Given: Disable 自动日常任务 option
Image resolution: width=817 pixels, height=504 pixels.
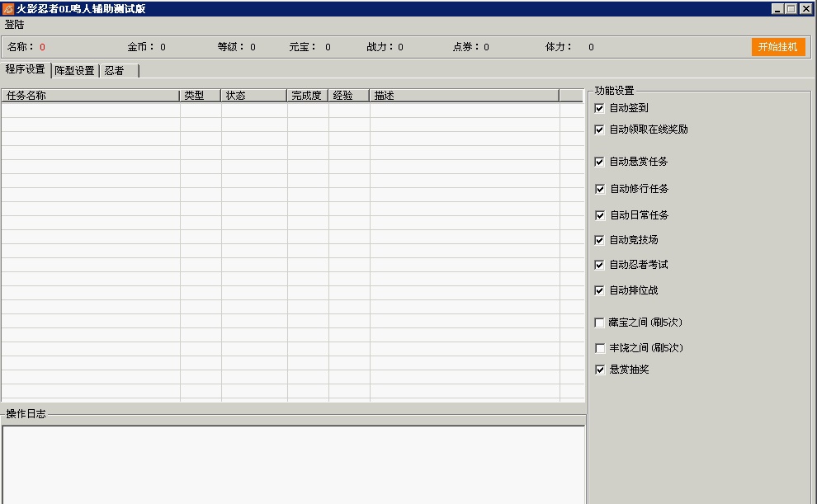Looking at the screenshot, I should [x=600, y=215].
